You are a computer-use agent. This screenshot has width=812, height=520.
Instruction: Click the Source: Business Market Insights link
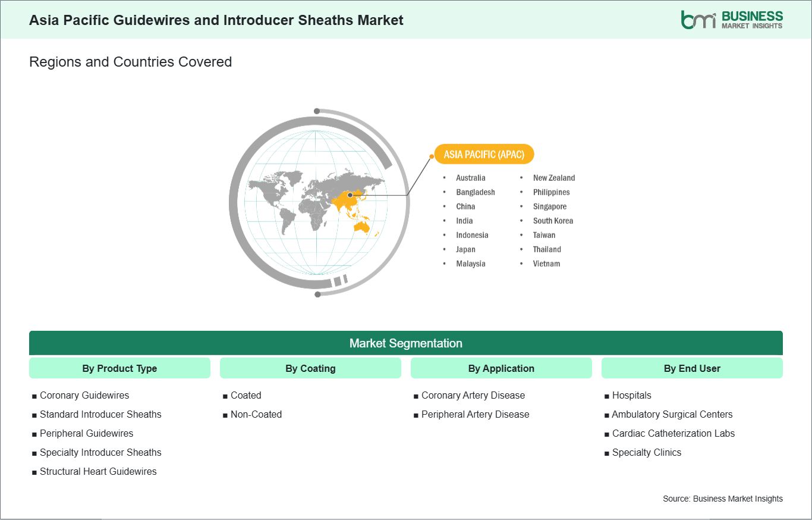(x=723, y=499)
